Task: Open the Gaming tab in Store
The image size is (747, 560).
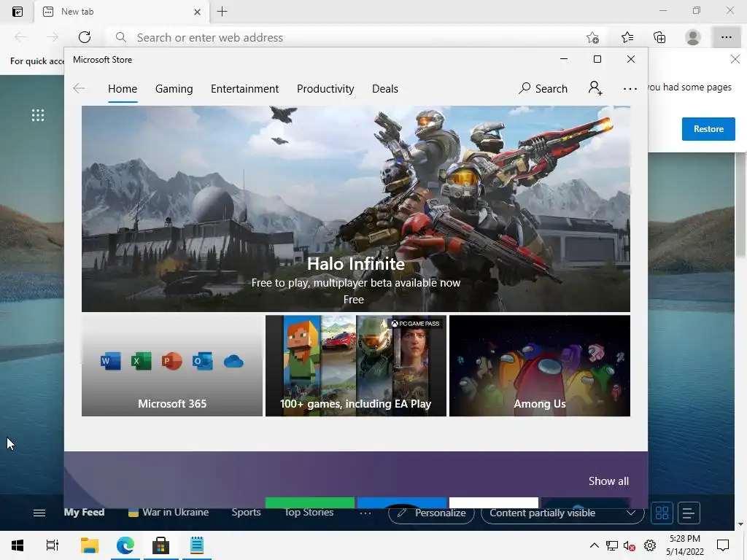Action: click(x=174, y=89)
